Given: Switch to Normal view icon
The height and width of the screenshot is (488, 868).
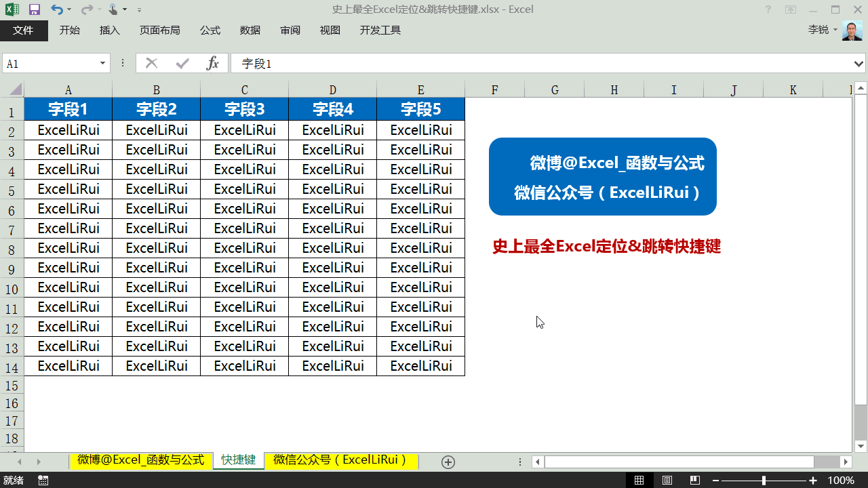Looking at the screenshot, I should [x=639, y=480].
